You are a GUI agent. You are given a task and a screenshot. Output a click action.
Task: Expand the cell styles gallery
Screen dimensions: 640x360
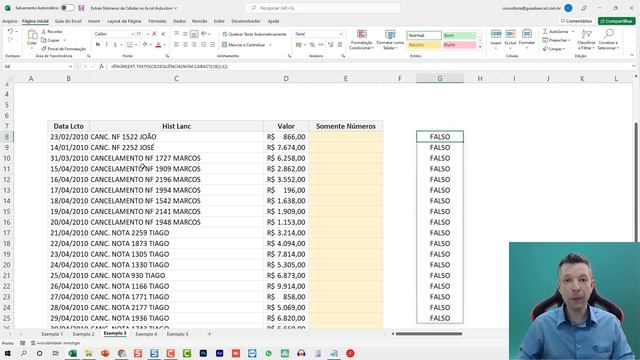[480, 47]
